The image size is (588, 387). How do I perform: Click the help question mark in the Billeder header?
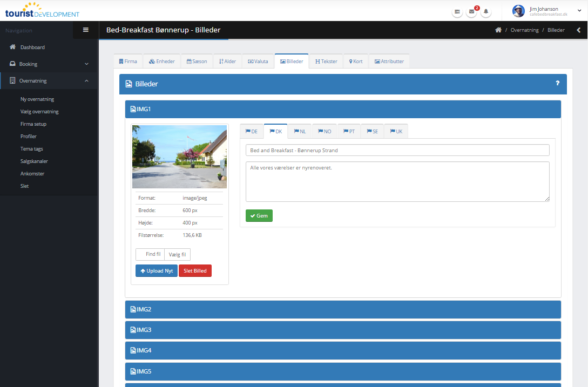(x=558, y=83)
